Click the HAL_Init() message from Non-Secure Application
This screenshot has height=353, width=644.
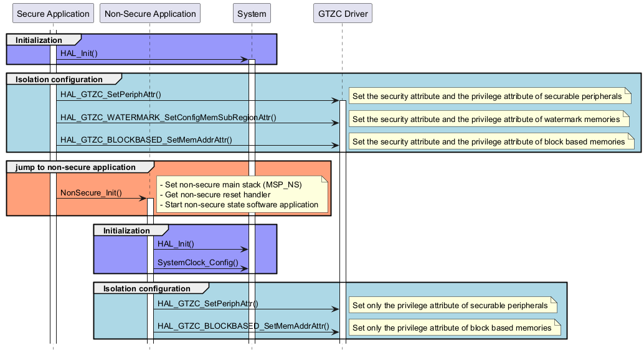point(176,243)
